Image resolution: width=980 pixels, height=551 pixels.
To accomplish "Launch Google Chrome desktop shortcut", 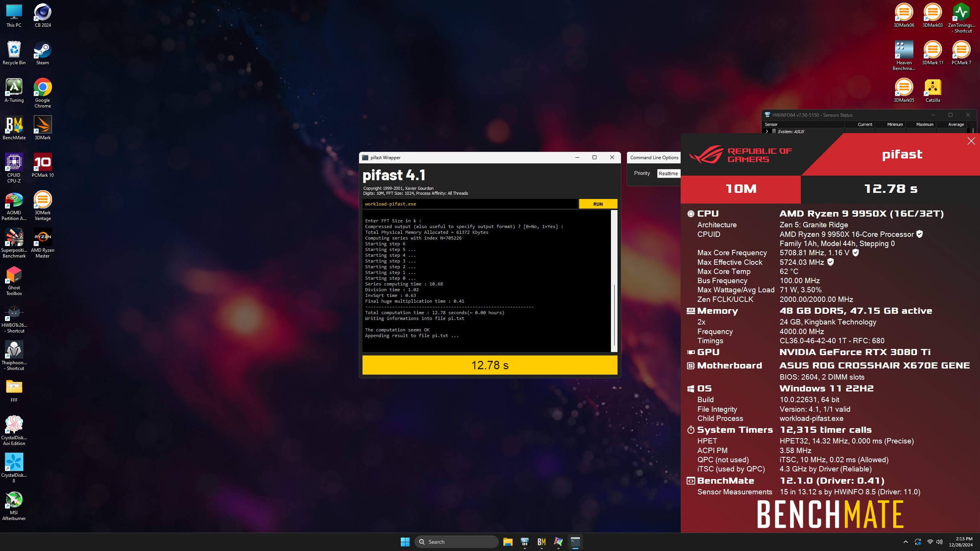I will tap(42, 93).
